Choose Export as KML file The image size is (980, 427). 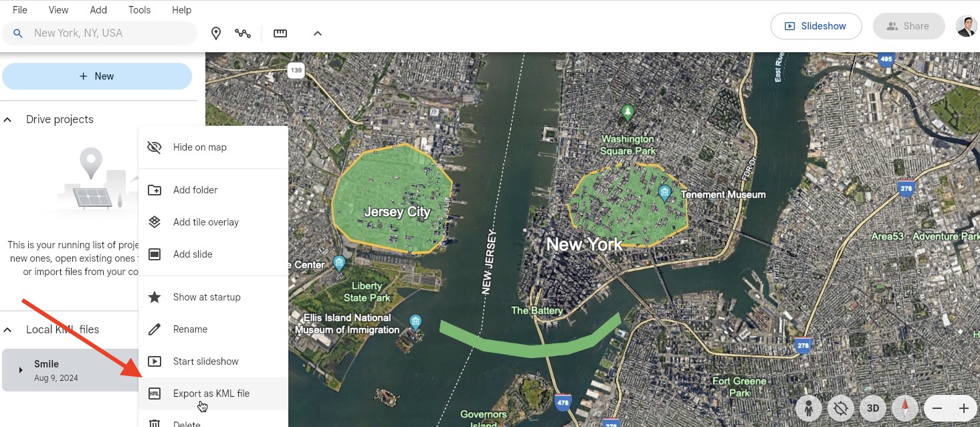pyautogui.click(x=213, y=394)
